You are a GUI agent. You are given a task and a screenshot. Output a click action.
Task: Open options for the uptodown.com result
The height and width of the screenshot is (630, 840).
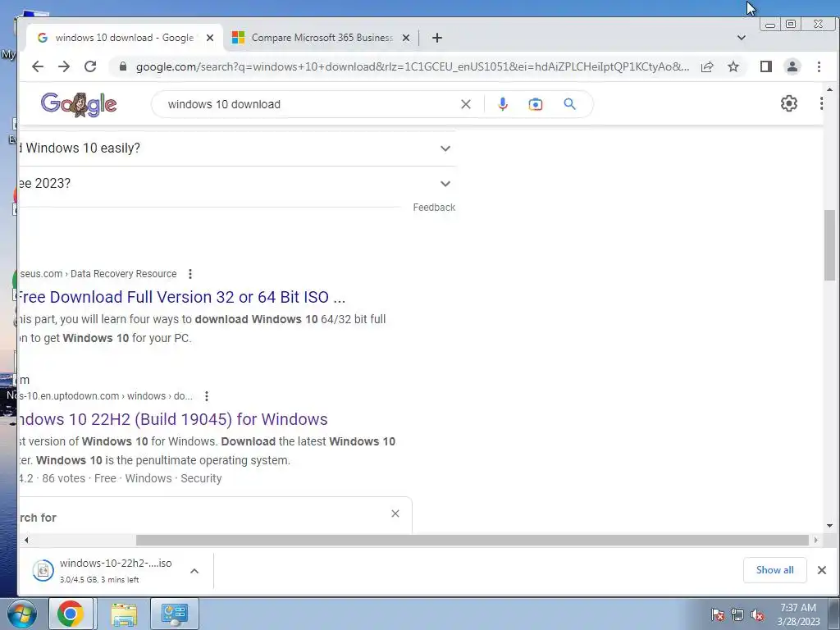pos(207,396)
